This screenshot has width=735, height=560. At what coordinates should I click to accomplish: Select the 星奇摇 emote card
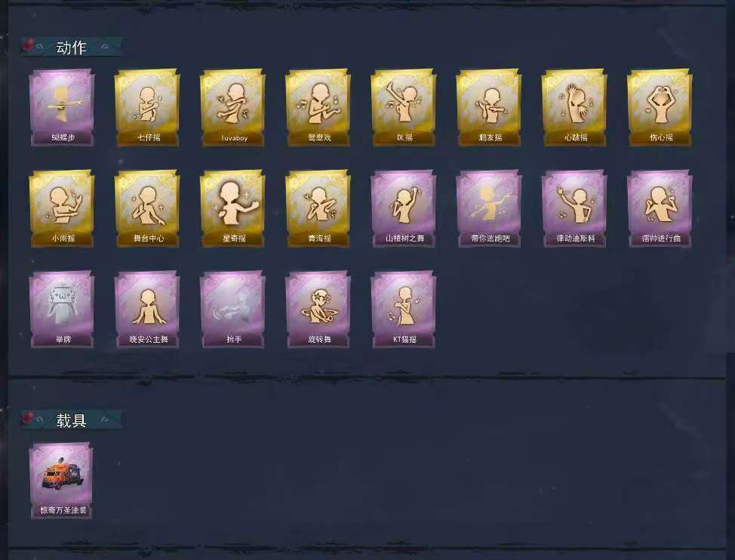click(232, 208)
